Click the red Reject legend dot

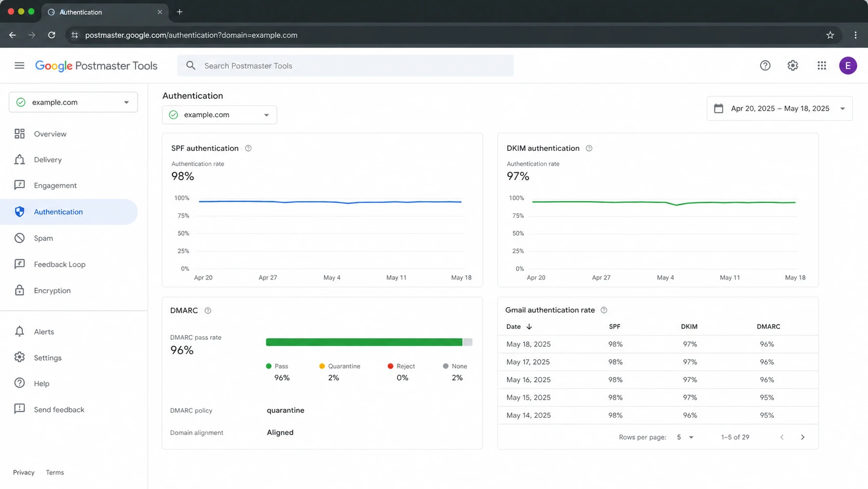click(390, 366)
